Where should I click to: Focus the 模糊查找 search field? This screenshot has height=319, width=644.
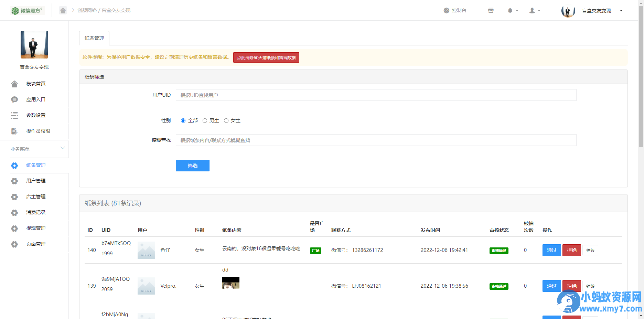click(376, 140)
